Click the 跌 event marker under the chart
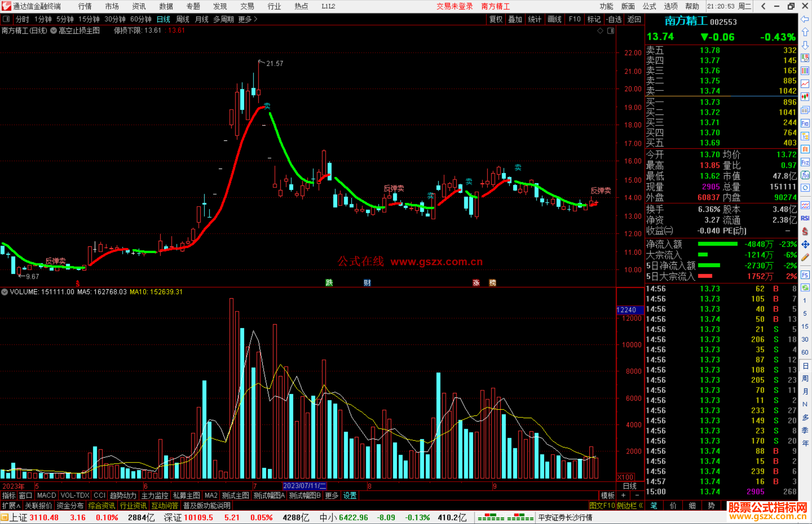The height and width of the screenshot is (524, 812). 329,282
